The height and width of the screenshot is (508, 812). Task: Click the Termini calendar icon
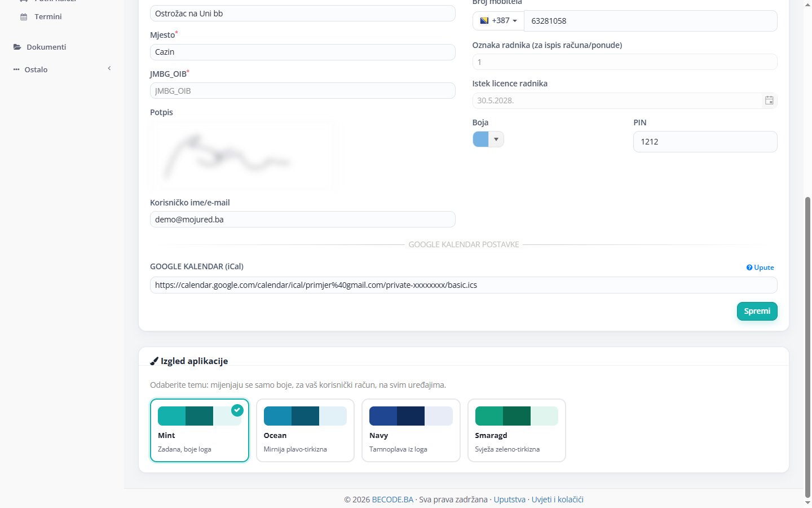coord(24,17)
